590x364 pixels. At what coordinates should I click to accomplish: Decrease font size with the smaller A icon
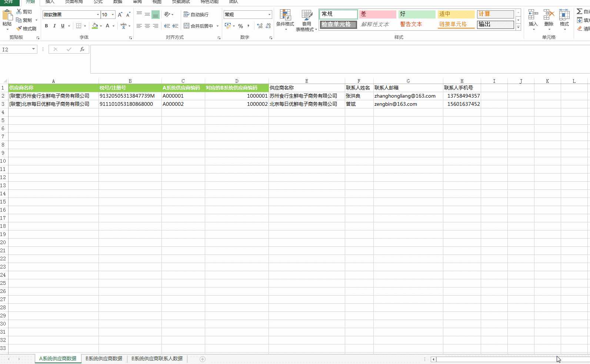click(128, 15)
